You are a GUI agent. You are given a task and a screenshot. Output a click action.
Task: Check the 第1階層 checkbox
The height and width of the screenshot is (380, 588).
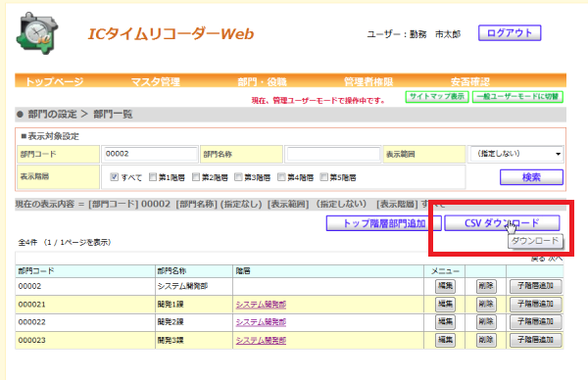point(153,177)
